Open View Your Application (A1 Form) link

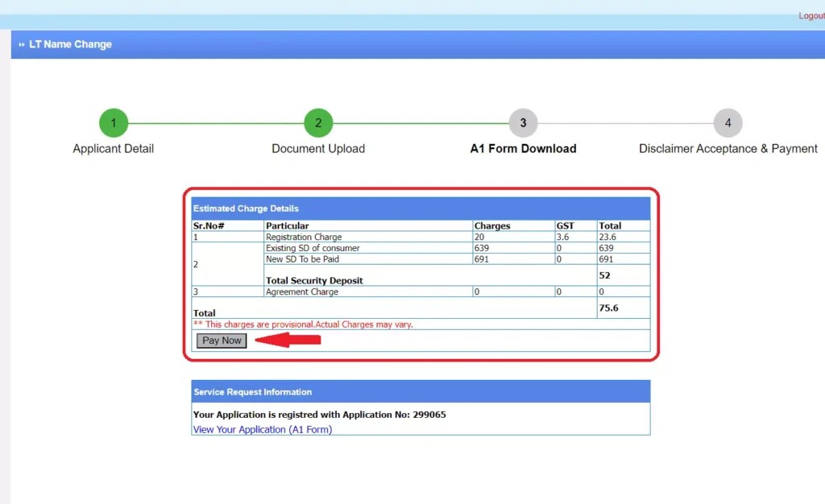point(262,430)
